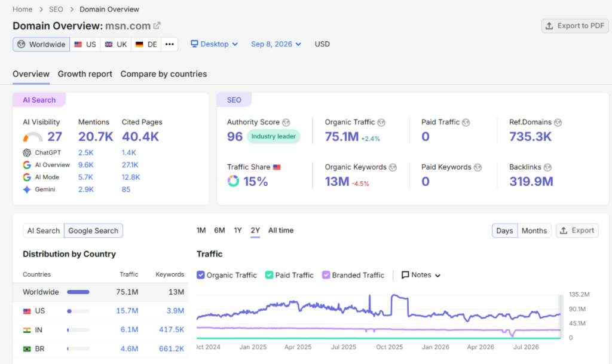
Task: Click the US flag beside Traffic Share
Action: pos(277,167)
